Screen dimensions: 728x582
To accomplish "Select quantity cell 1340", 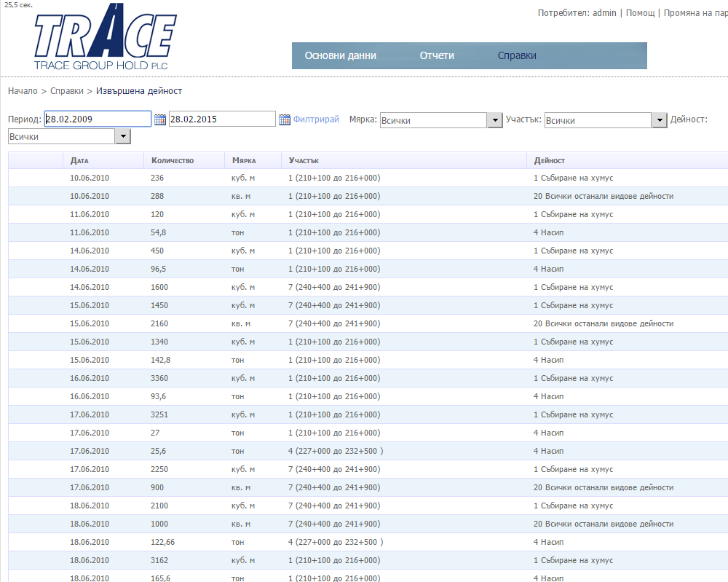I will coord(159,342).
